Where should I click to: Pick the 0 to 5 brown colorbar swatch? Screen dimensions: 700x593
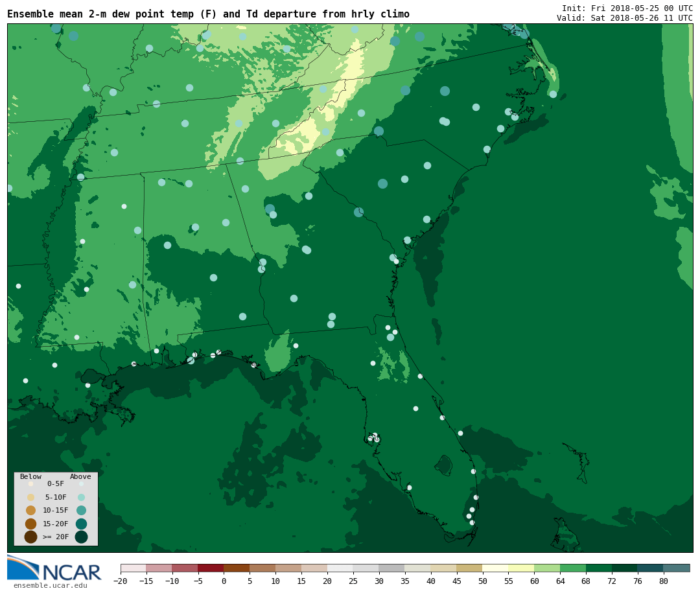click(x=237, y=568)
